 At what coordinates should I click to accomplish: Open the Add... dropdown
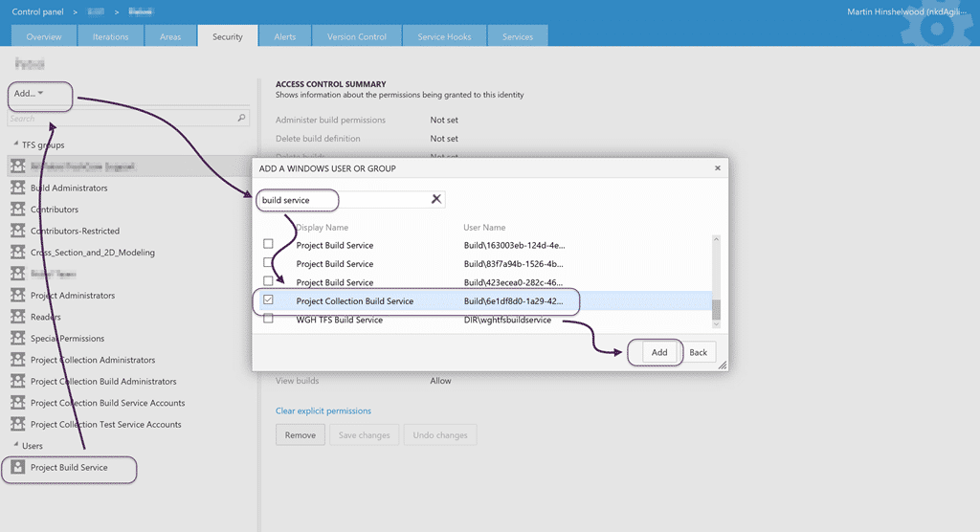(29, 93)
